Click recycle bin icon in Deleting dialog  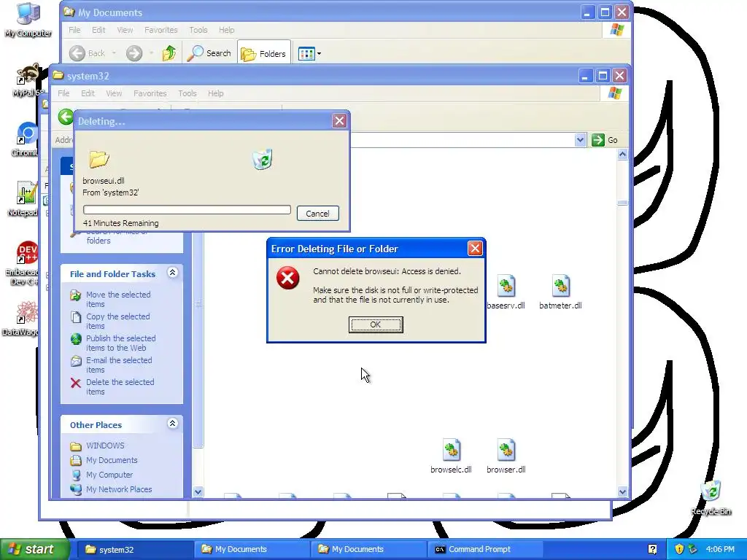263,159
